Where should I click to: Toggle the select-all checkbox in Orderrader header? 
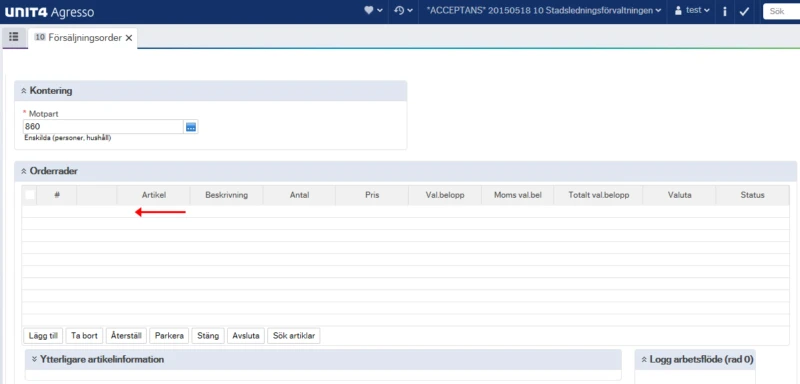click(30, 195)
